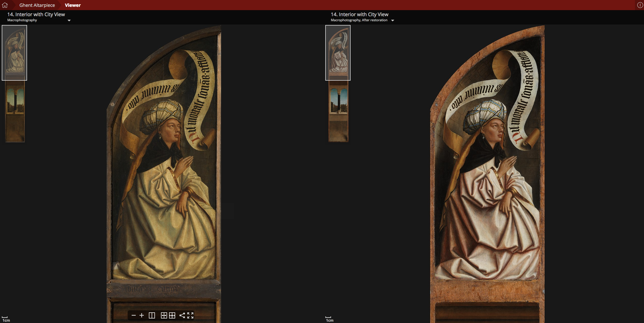Viewport: 644px width, 323px height.
Task: Expand the left Macrophotography layer label
Action: point(22,20)
